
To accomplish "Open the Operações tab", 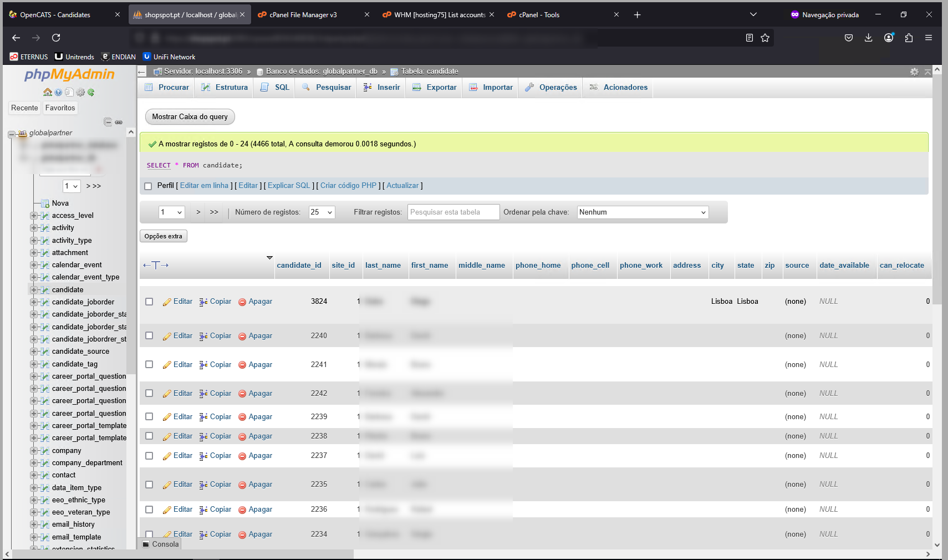I will pos(551,88).
